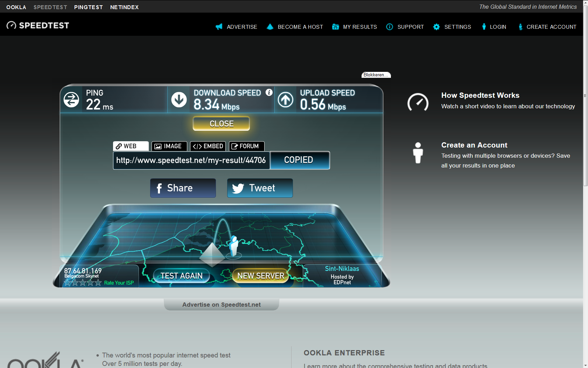Open Pingtest from the top bar
This screenshot has height=368, width=588.
[x=88, y=7]
